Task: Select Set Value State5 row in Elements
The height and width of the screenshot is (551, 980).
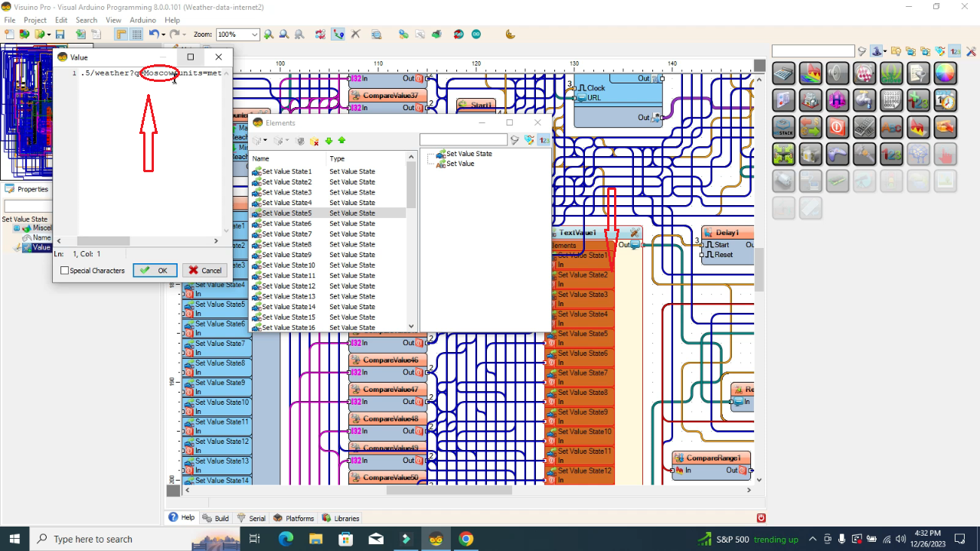Action: 327,213
